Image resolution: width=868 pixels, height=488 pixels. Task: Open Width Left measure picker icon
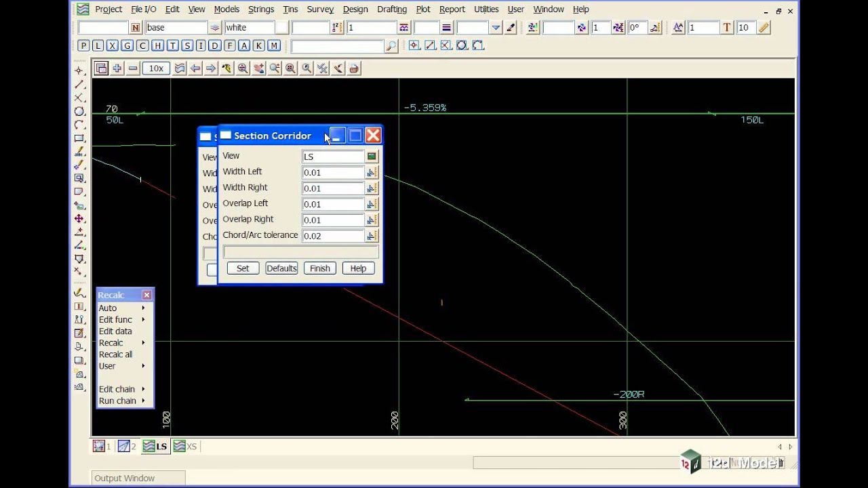tap(372, 172)
